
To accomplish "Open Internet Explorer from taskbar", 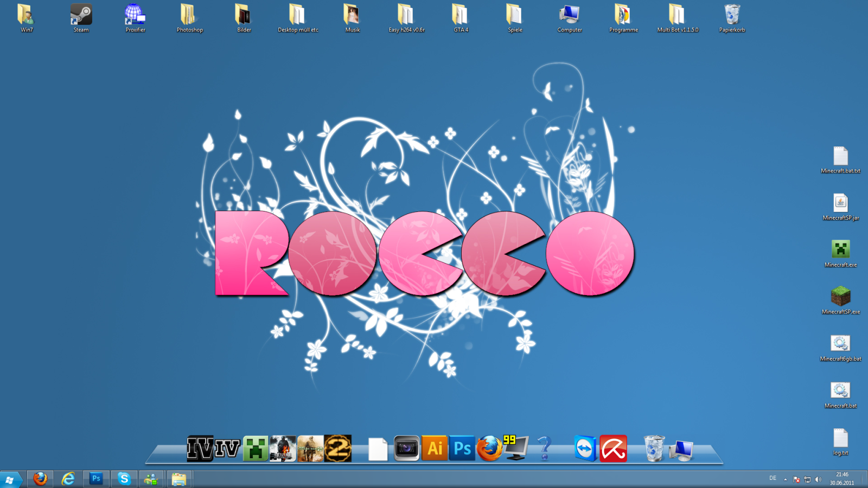I will click(68, 479).
